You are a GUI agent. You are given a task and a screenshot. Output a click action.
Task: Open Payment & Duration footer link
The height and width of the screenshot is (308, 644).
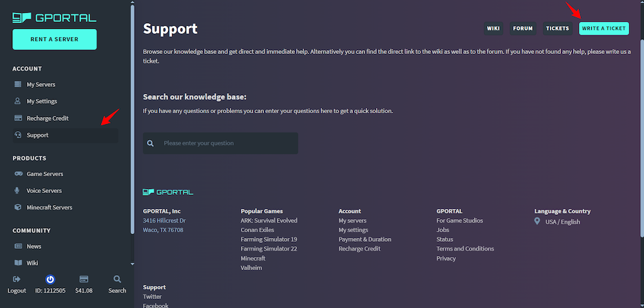pos(365,239)
